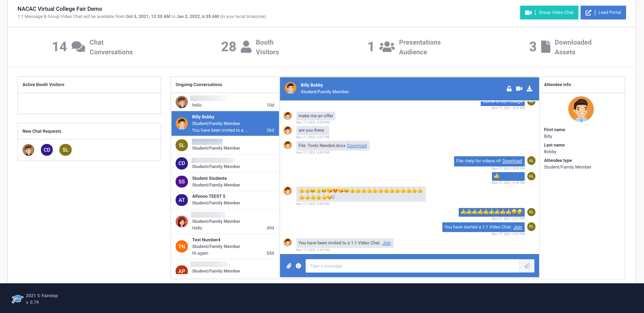Download the Tools Needed.docx file
Image resolution: width=644 pixels, height=313 pixels.
point(357,145)
